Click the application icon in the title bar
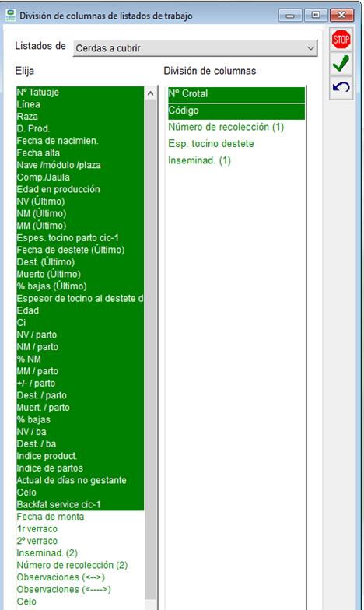Screen dimensions: 364x610 [11, 16]
